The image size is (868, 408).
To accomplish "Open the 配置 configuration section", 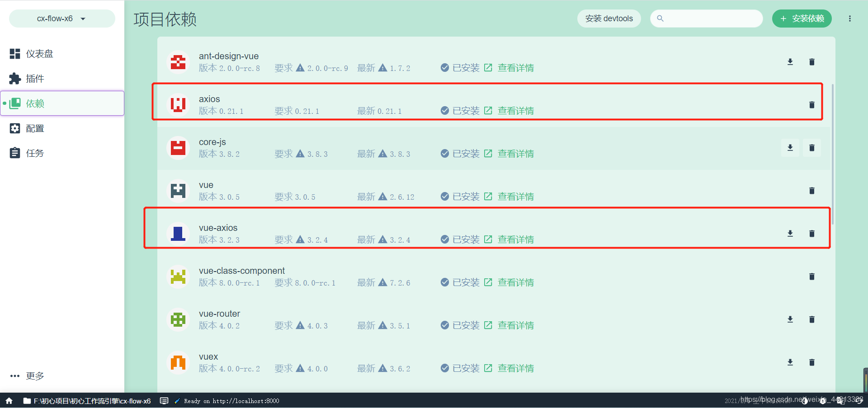I will 62,128.
